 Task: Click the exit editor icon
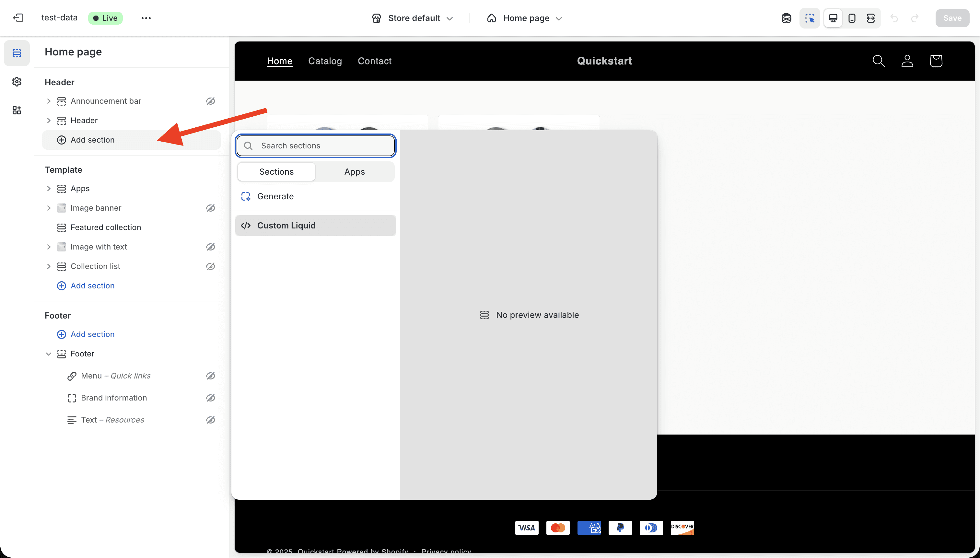click(18, 18)
